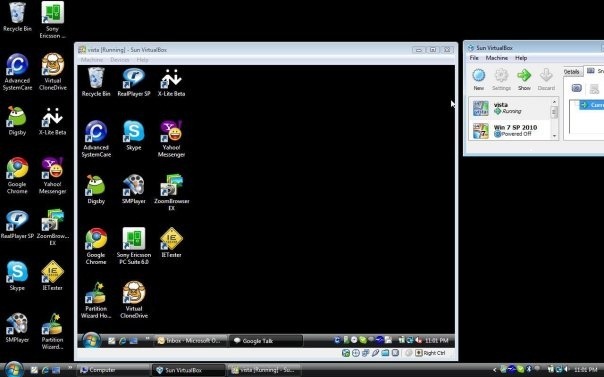
Task: Launch Internet Explorer from VM quick launch
Action: pyautogui.click(x=122, y=341)
